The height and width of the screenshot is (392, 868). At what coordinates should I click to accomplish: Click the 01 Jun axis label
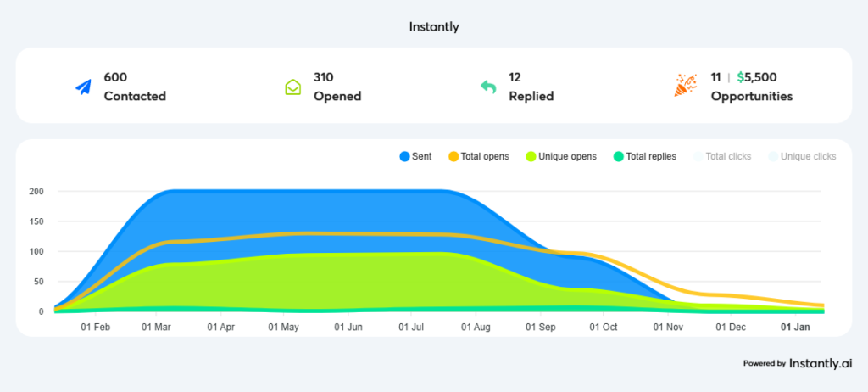click(x=348, y=328)
